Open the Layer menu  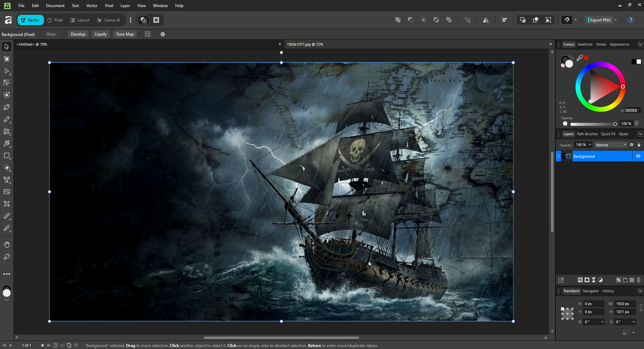tap(125, 6)
